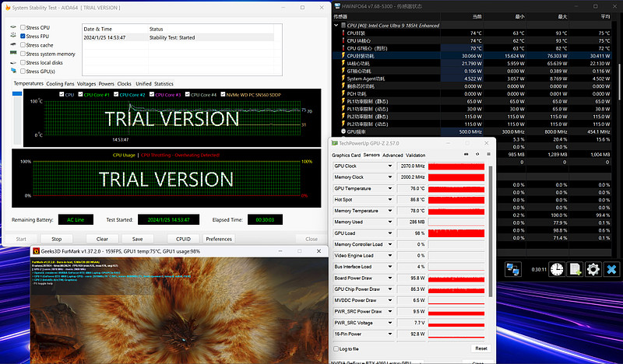Select the Stability Test: Started log row
Image resolution: width=623 pixels, height=364 pixels.
click(178, 37)
